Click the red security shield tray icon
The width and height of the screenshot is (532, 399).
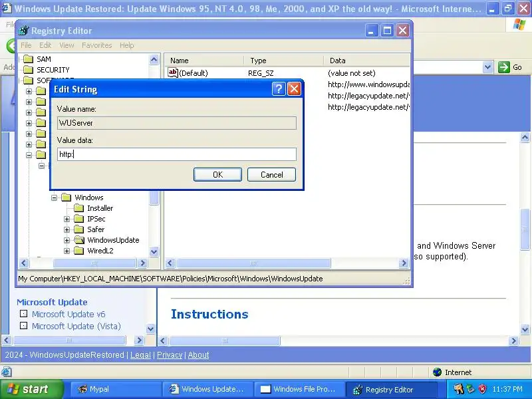click(482, 389)
